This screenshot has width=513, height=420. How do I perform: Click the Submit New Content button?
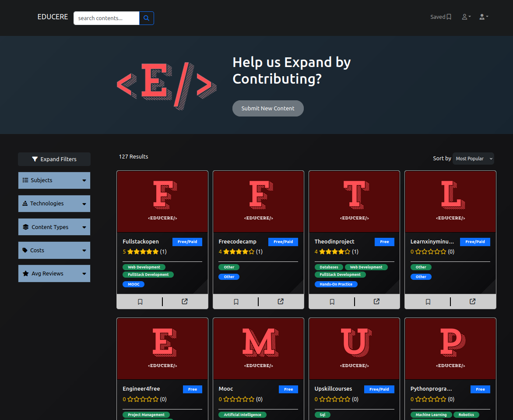coord(268,108)
